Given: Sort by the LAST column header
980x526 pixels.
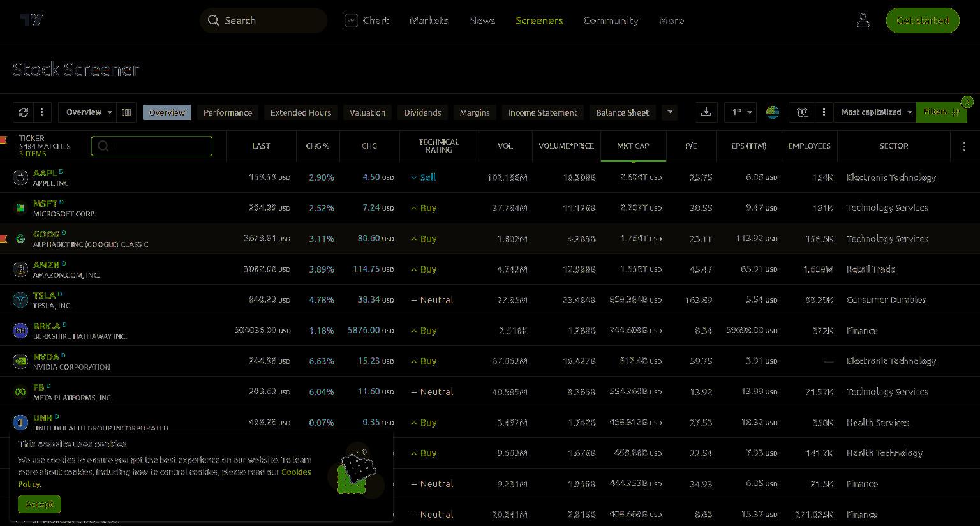Looking at the screenshot, I should pos(261,146).
